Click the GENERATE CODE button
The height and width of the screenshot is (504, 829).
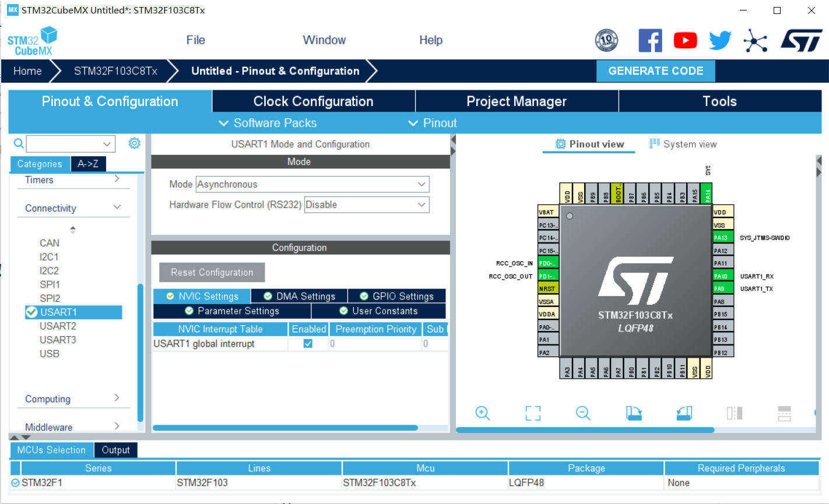coord(655,71)
